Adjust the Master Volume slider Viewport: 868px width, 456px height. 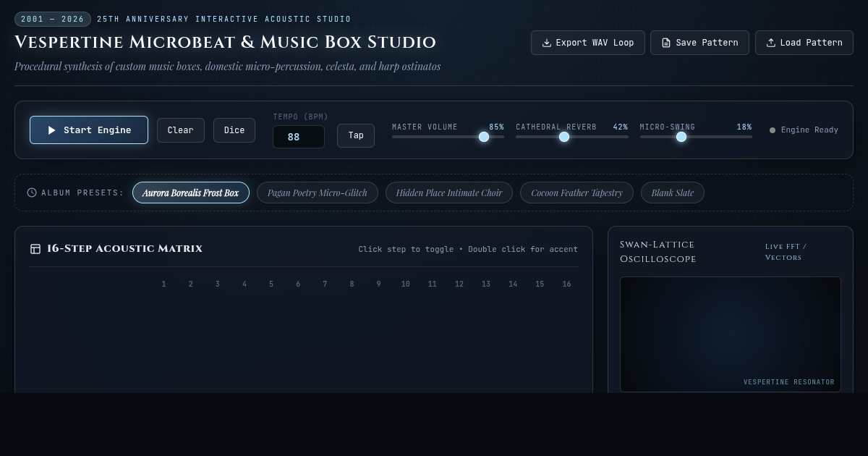tap(448, 137)
